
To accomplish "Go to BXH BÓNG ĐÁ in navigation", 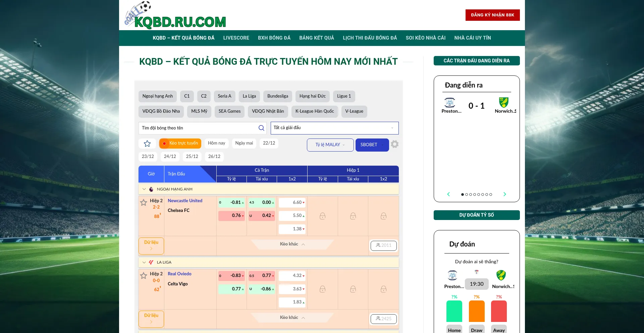I will coord(274,38).
